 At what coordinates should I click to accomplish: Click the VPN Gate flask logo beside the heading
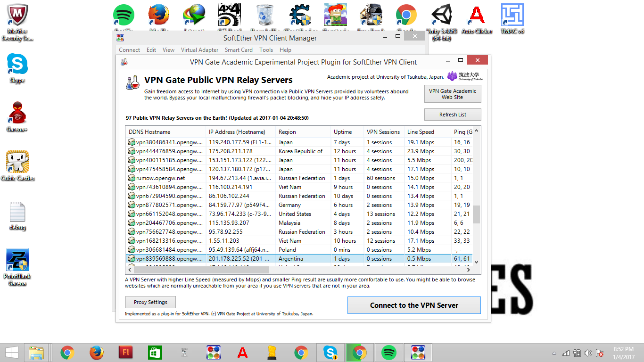pyautogui.click(x=133, y=82)
